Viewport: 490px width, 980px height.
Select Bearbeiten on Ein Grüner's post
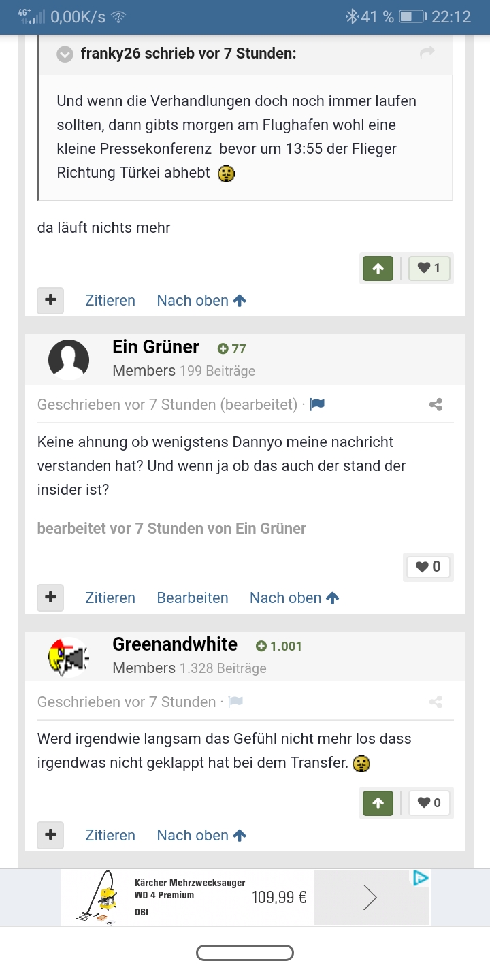pos(193,598)
